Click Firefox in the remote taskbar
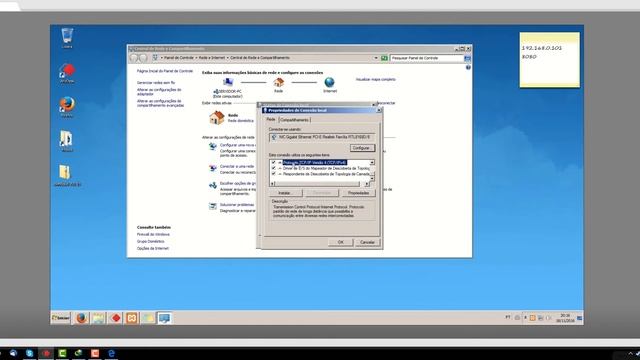 (81, 318)
